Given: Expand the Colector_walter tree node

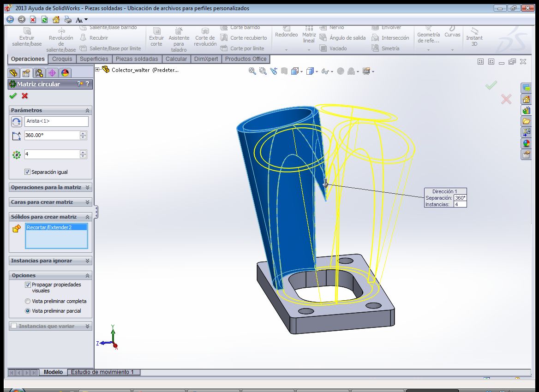Looking at the screenshot, I should 97,70.
